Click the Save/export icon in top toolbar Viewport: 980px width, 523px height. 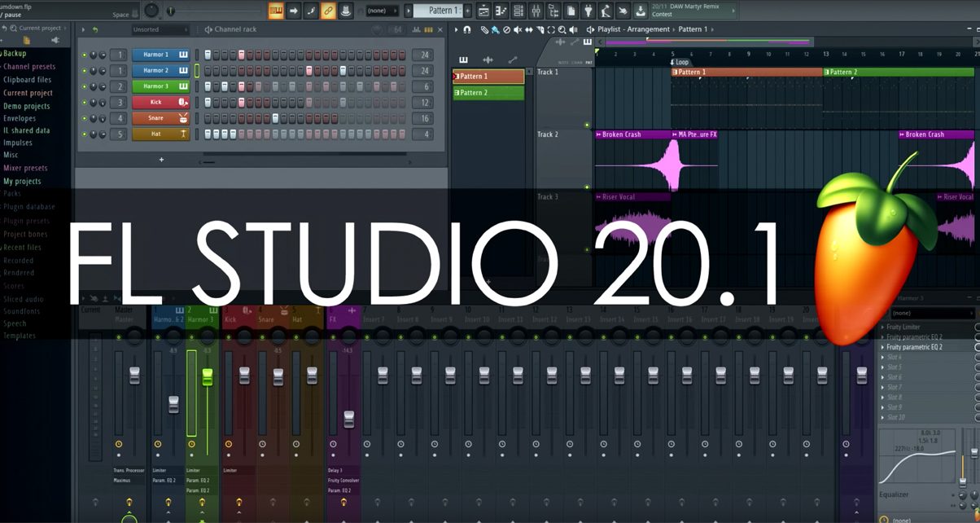pos(641,11)
